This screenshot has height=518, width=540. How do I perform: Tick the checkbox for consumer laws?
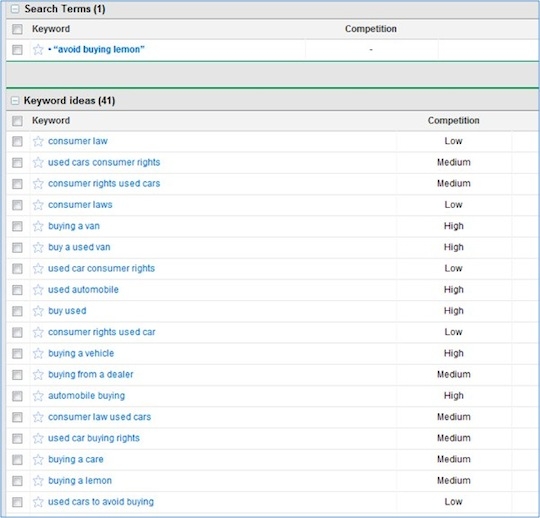17,205
